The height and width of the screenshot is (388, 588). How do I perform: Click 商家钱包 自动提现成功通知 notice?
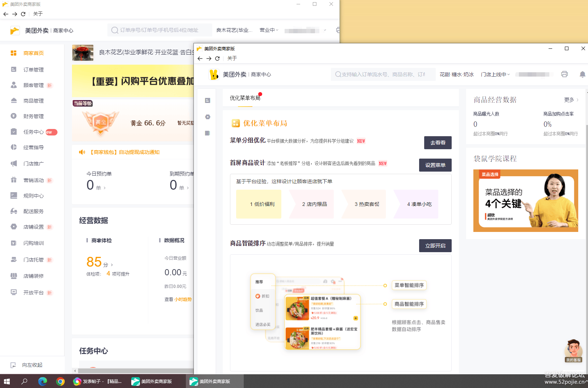tap(124, 152)
